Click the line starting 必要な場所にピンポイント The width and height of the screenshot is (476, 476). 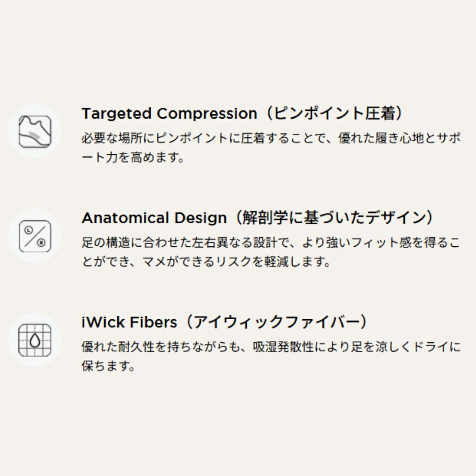[271, 138]
